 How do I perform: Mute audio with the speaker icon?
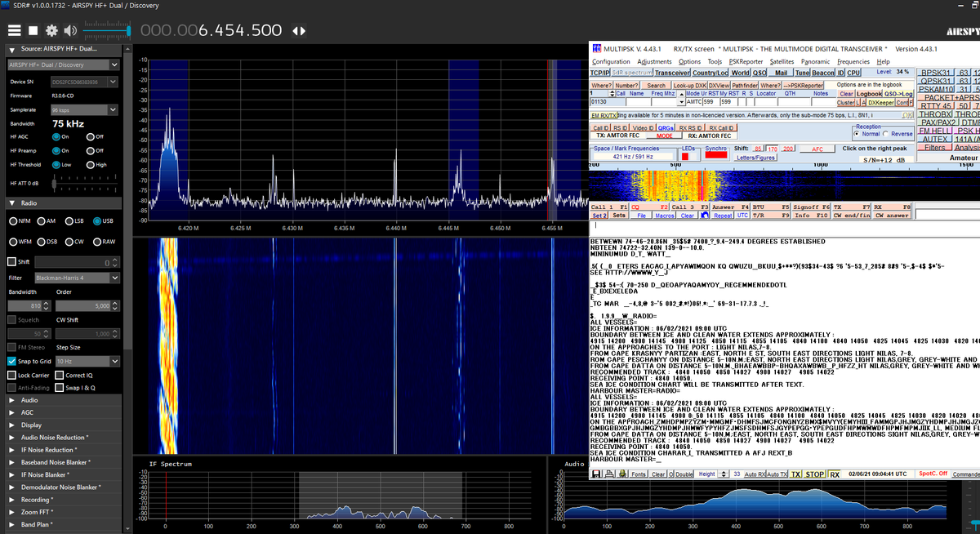[70, 30]
